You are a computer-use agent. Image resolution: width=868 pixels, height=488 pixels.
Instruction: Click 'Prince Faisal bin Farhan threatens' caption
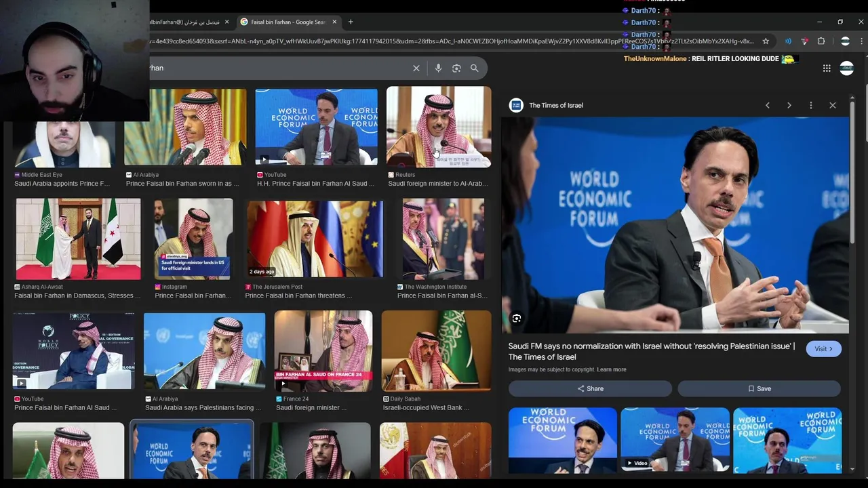point(298,296)
